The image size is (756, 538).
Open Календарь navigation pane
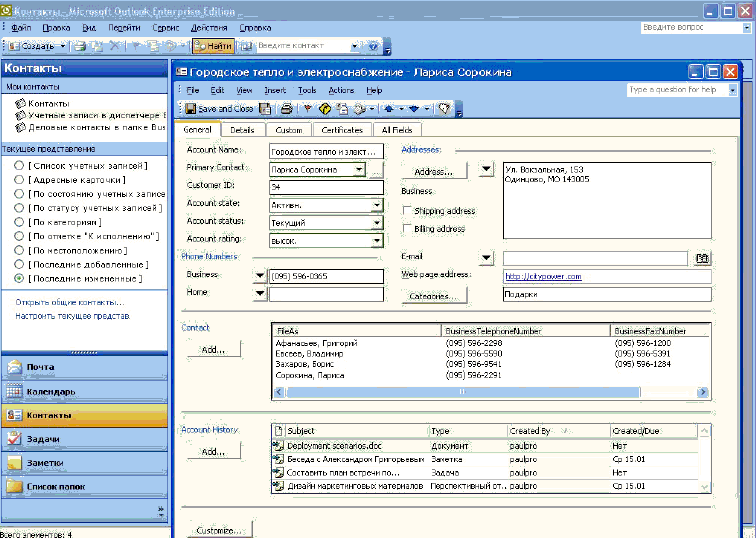click(84, 391)
